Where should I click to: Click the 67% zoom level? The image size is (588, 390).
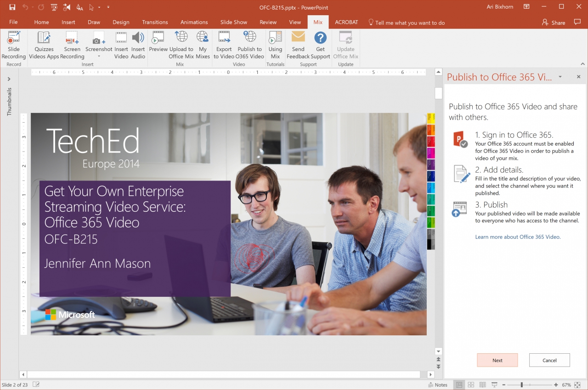566,384
